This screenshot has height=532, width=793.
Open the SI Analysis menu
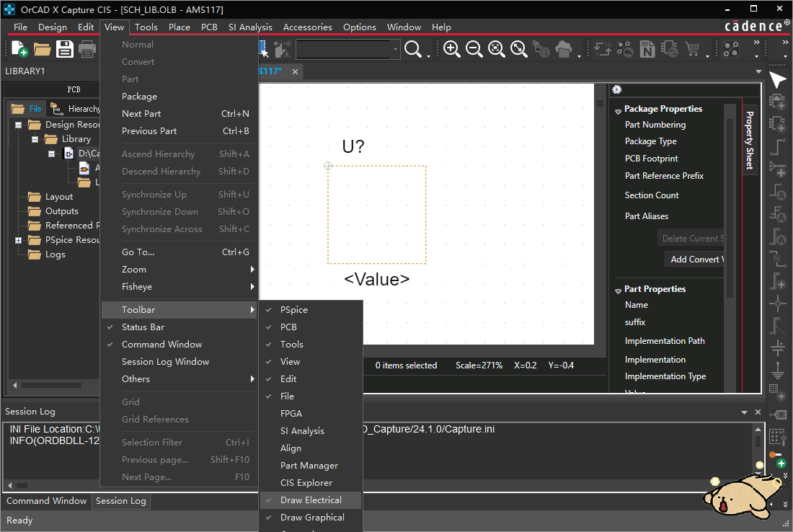click(250, 27)
